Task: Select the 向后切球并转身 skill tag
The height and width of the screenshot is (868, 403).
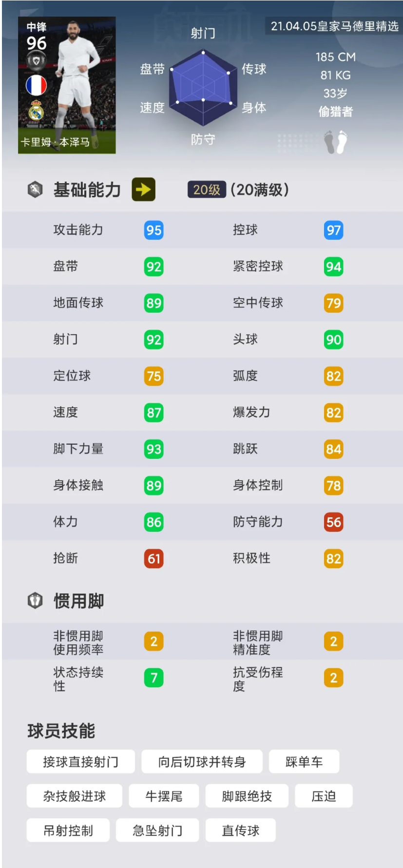Action: [202, 762]
